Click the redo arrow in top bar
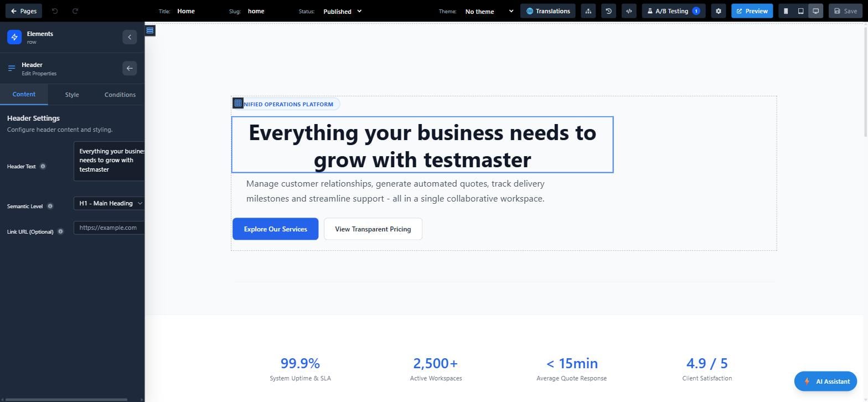The height and width of the screenshot is (402, 868). (x=75, y=11)
